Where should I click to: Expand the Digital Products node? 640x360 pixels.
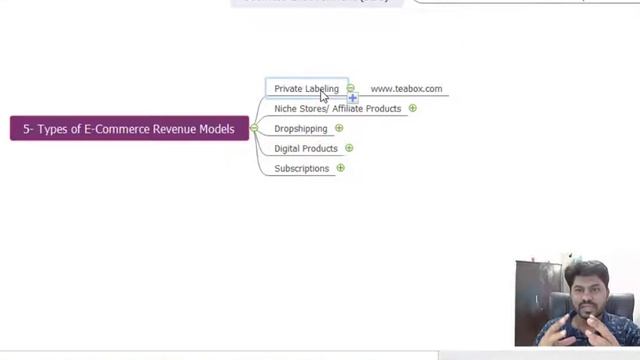click(x=349, y=148)
